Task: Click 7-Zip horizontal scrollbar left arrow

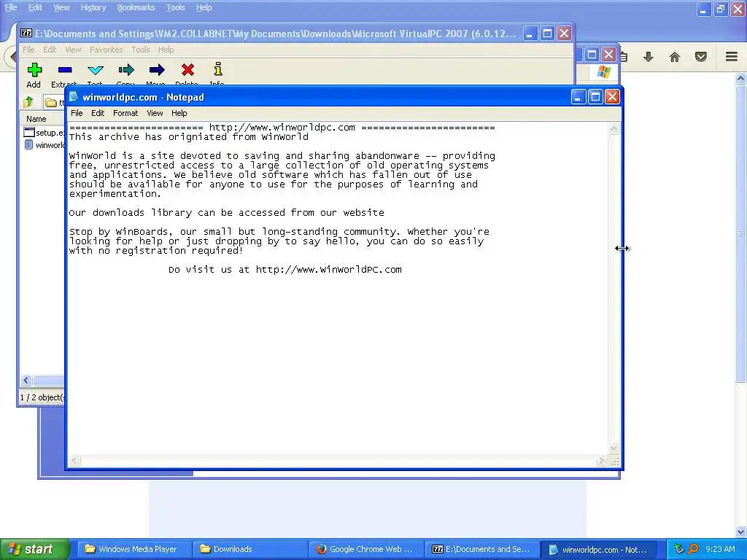Action: (26, 380)
